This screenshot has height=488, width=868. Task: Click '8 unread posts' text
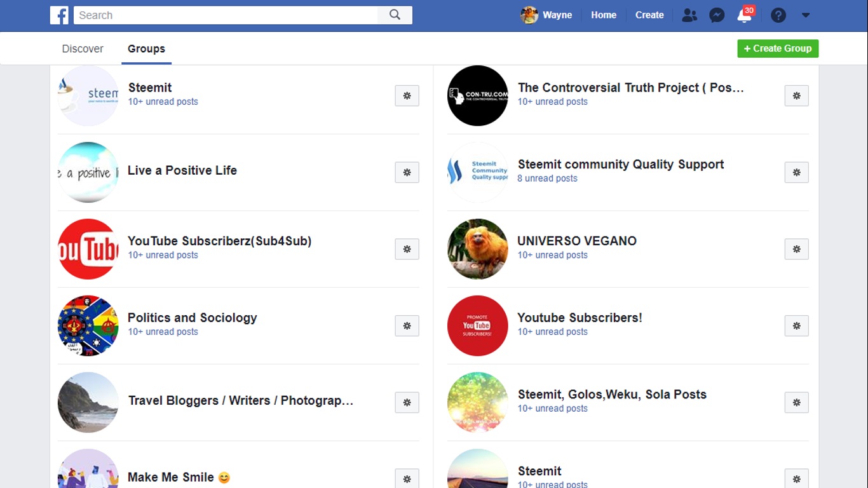547,179
